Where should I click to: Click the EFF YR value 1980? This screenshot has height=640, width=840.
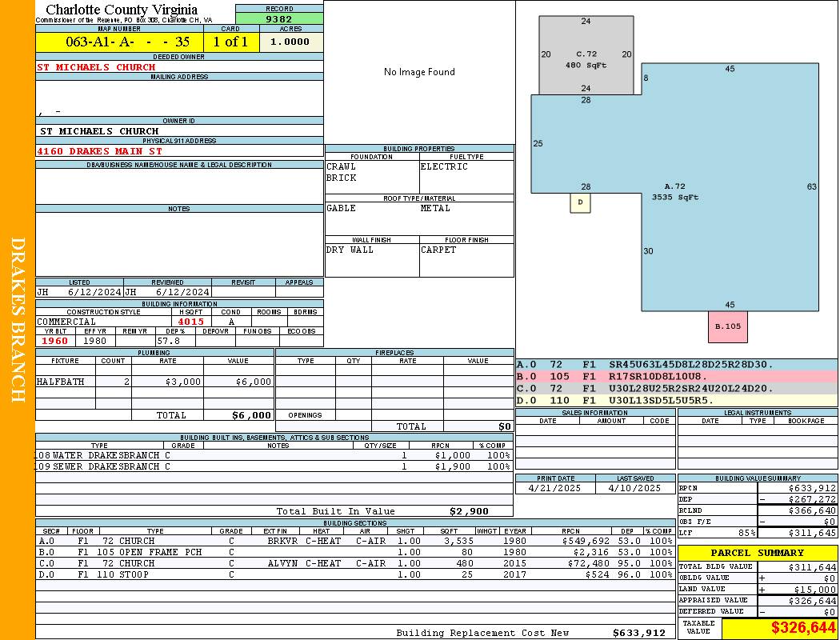[95, 341]
